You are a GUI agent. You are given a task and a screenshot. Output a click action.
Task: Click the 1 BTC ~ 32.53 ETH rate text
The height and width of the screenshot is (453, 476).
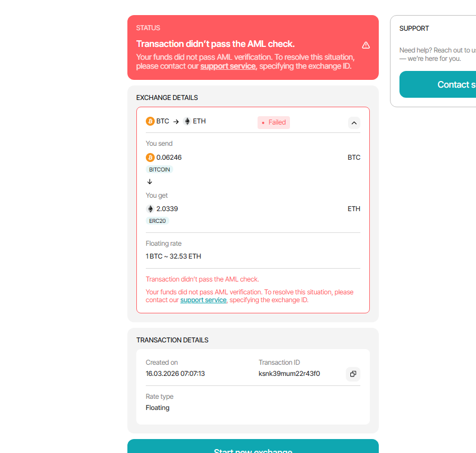(x=173, y=256)
